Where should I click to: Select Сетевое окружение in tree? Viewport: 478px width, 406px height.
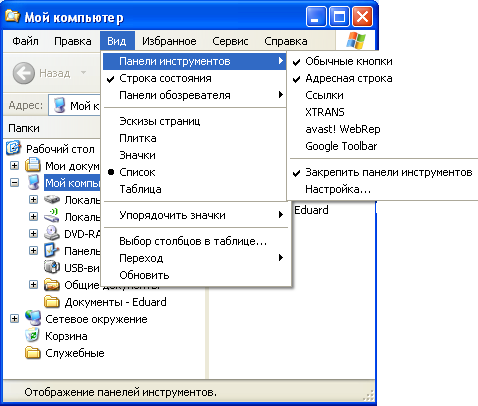click(x=96, y=319)
